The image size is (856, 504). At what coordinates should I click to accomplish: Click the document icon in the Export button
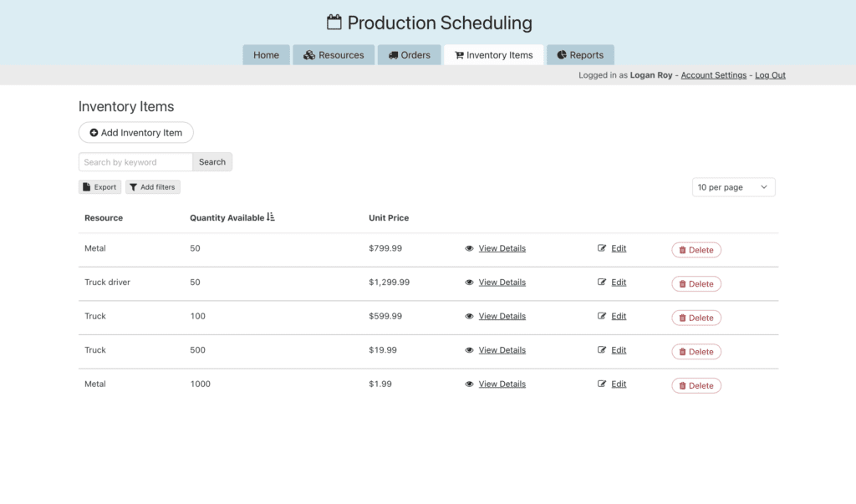(87, 187)
